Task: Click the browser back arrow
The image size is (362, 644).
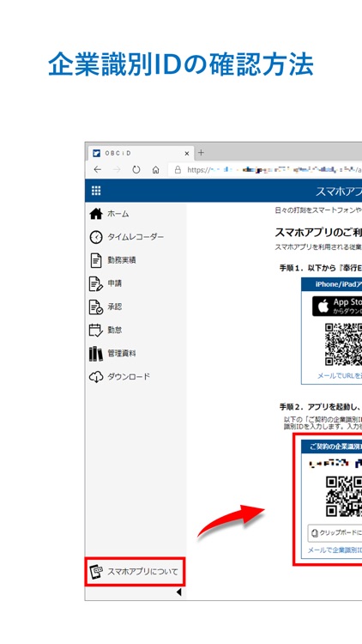Action: 97,170
